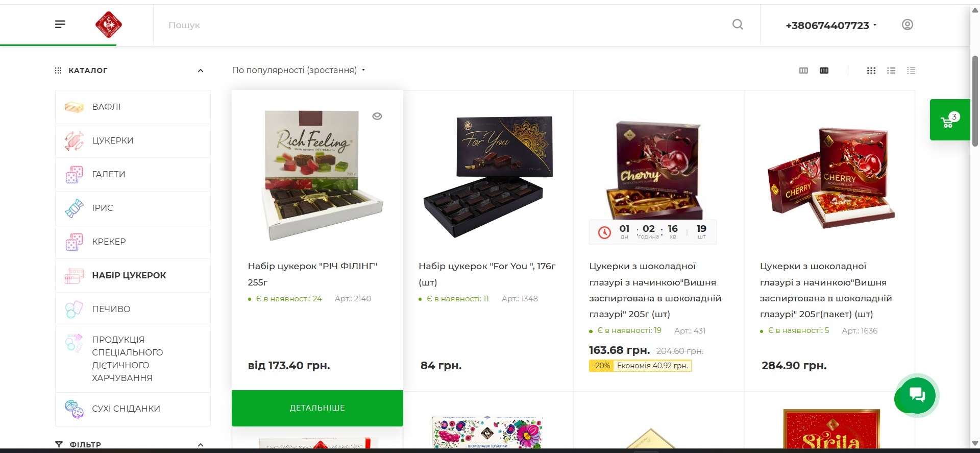Select three-column product layout
This screenshot has height=453, width=980.
pos(803,70)
